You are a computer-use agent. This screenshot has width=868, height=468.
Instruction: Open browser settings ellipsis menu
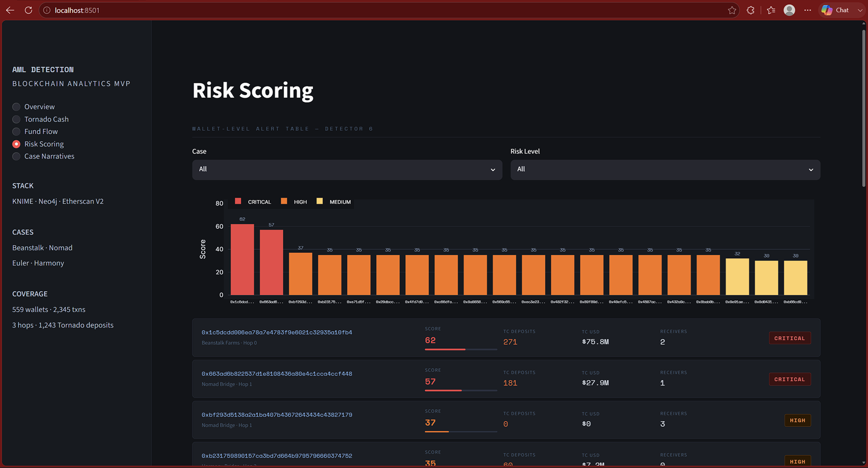tap(807, 10)
